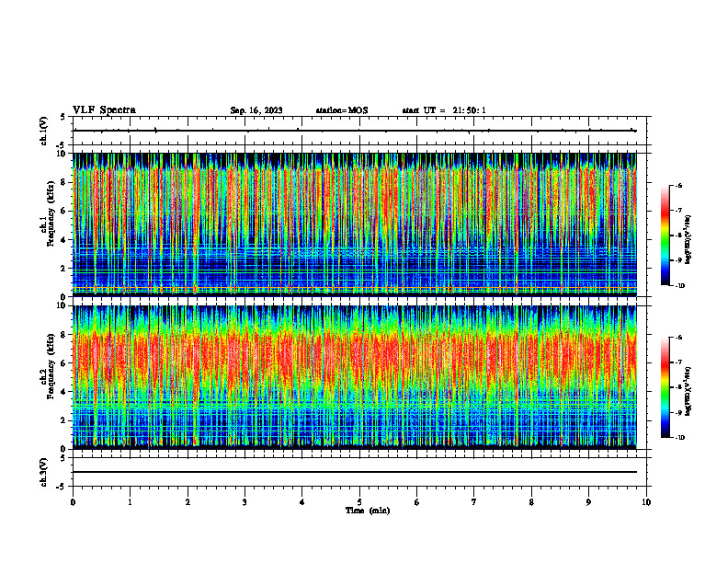This screenshot has width=728, height=563.
Task: Click the time axis tick label '5'
Action: click(359, 502)
